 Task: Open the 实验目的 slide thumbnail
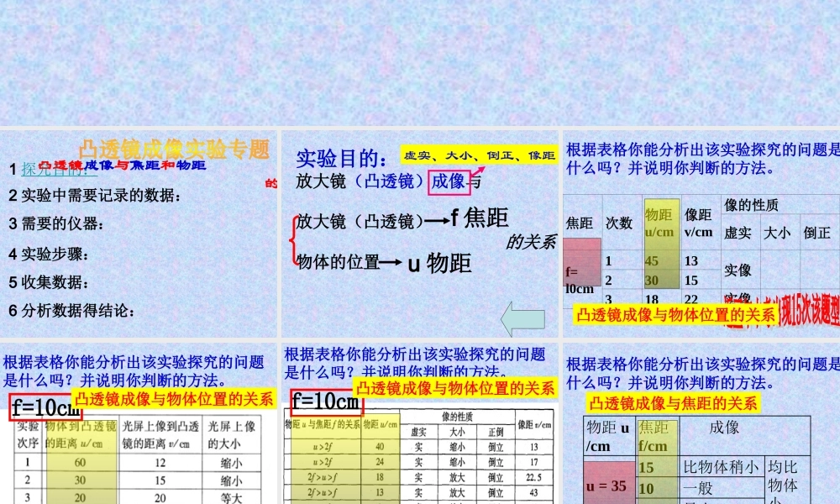click(x=419, y=234)
